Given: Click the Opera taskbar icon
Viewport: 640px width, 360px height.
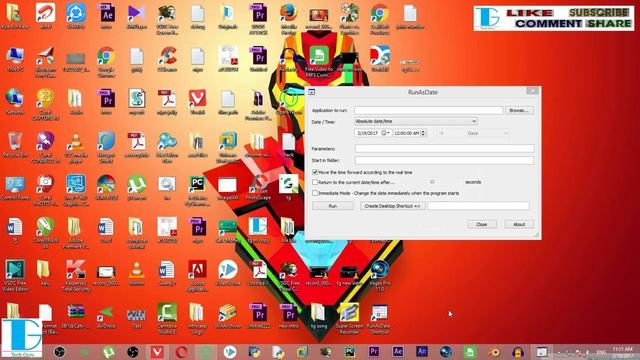Looking at the screenshot, I should pos(182,352).
